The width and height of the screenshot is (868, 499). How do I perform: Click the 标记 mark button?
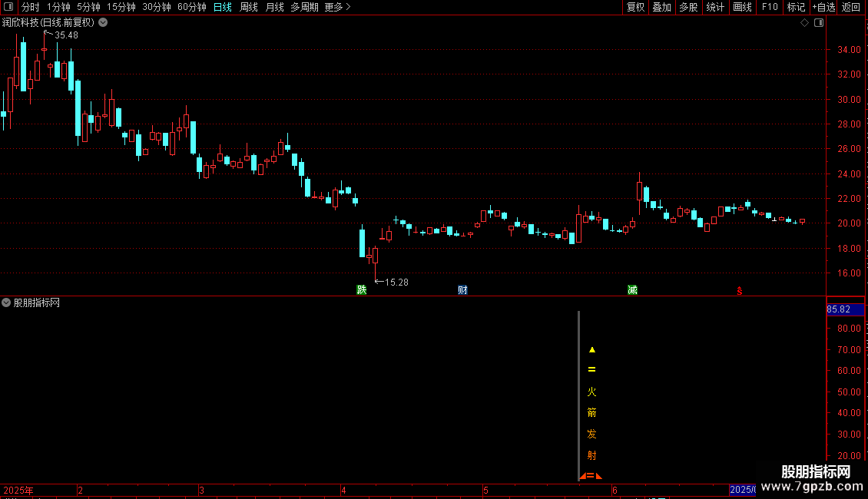click(796, 7)
